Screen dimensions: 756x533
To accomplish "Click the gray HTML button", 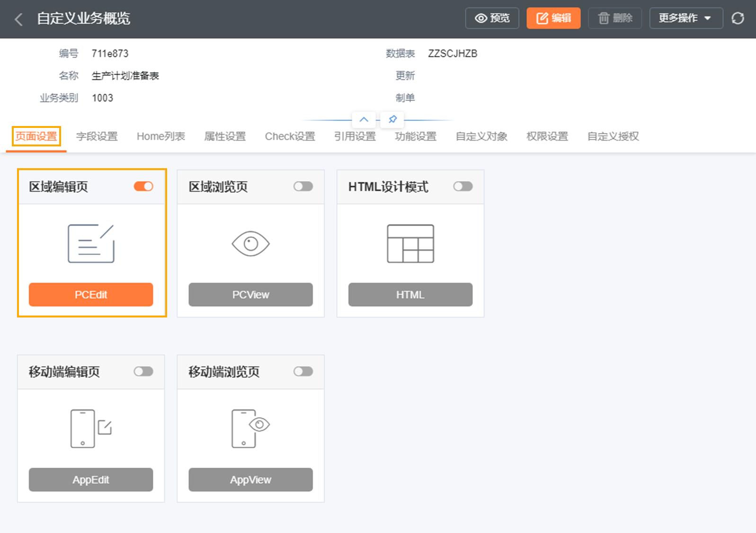I will 410,295.
